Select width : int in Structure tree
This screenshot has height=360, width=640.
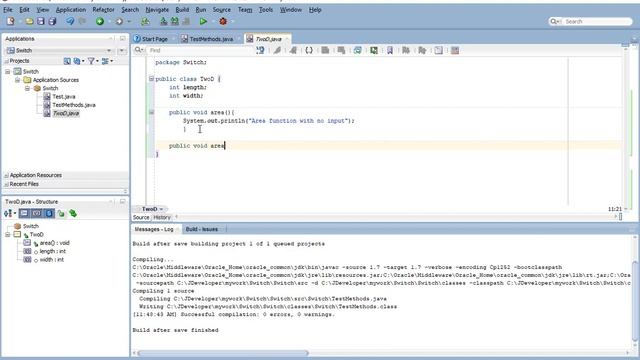pyautogui.click(x=51, y=260)
